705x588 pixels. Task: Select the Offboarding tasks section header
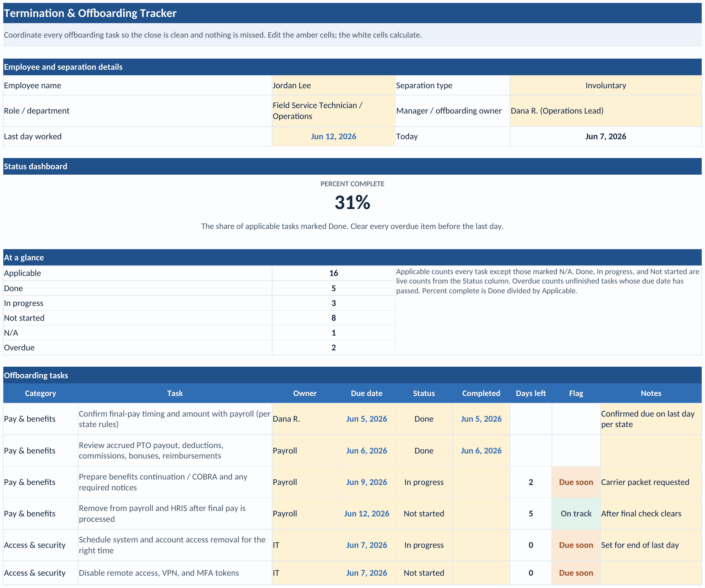point(352,375)
